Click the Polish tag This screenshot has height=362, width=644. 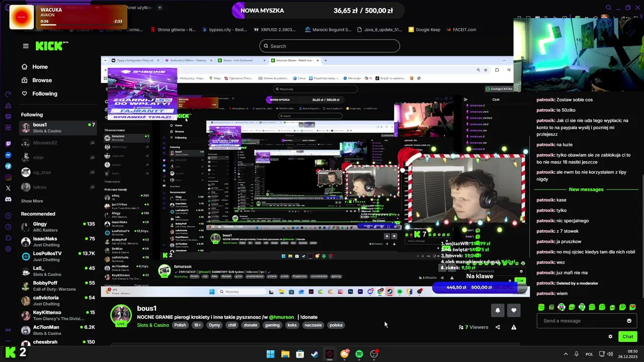[180, 325]
